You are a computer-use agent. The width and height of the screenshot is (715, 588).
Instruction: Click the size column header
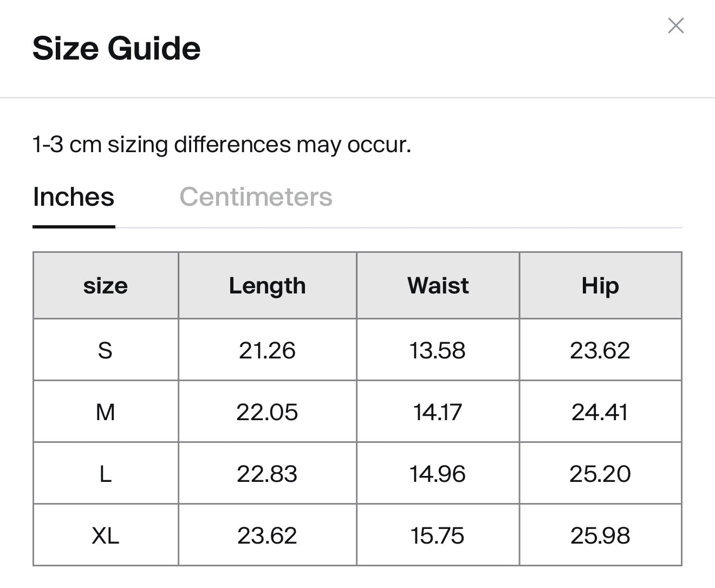(106, 285)
